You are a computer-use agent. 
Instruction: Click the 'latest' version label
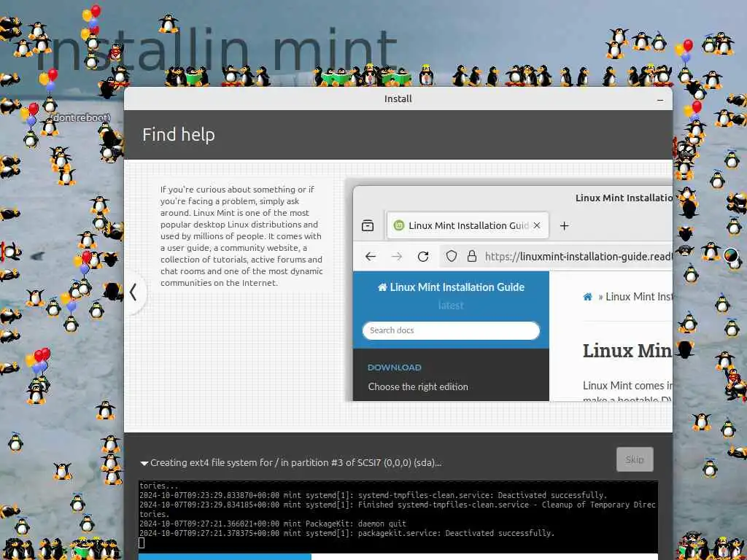451,306
